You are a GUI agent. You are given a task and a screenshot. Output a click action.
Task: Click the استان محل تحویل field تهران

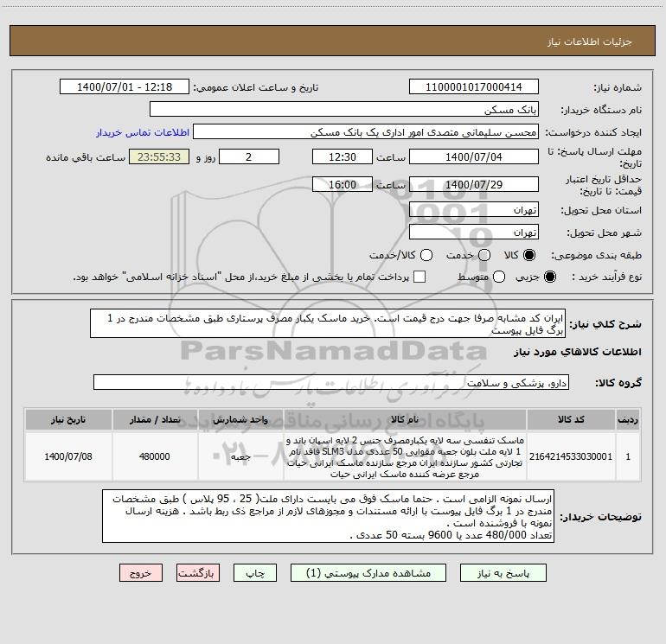coord(474,210)
